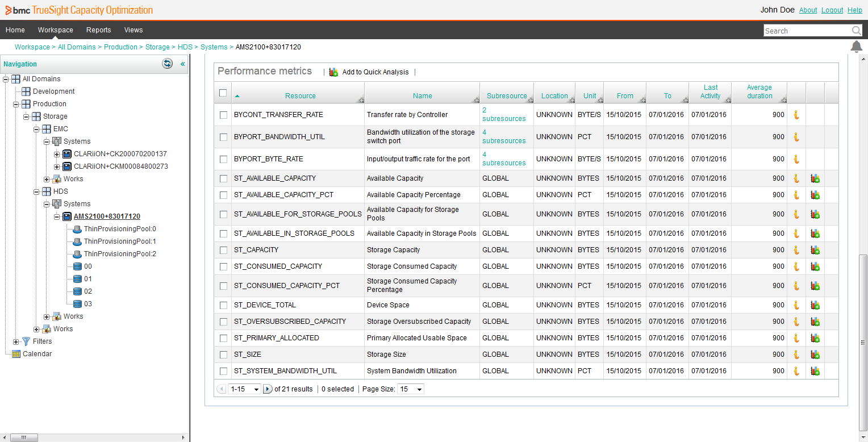Screen dimensions: 868x442
Task: Open the Page Size dropdown
Action: pos(411,389)
